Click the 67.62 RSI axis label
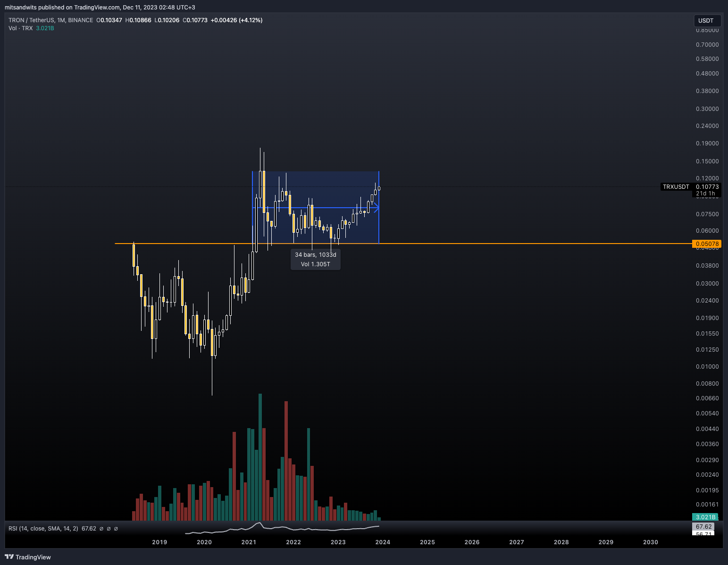 pos(704,527)
